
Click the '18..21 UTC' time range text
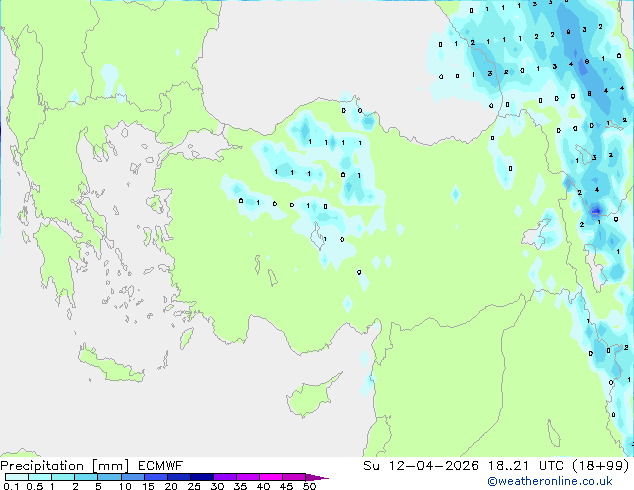(x=525, y=466)
